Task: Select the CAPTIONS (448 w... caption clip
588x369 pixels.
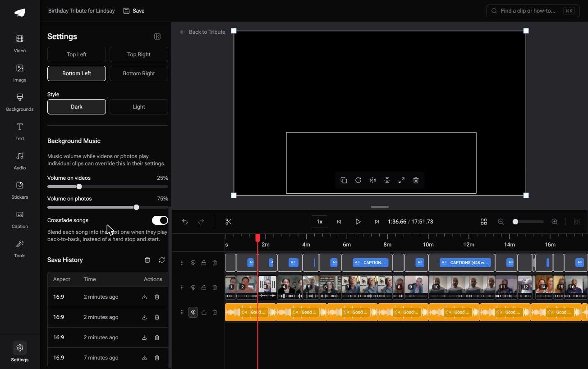Action: click(x=465, y=263)
